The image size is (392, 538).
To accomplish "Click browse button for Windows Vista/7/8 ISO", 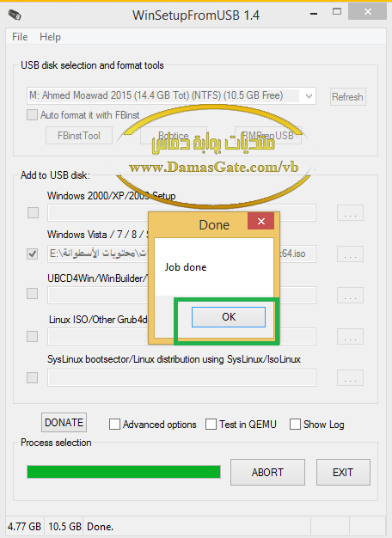I will (350, 254).
